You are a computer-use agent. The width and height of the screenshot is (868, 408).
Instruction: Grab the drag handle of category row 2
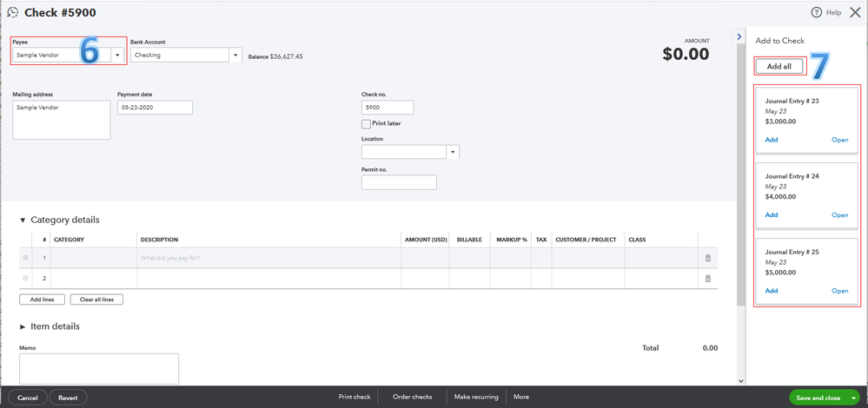tap(25, 279)
